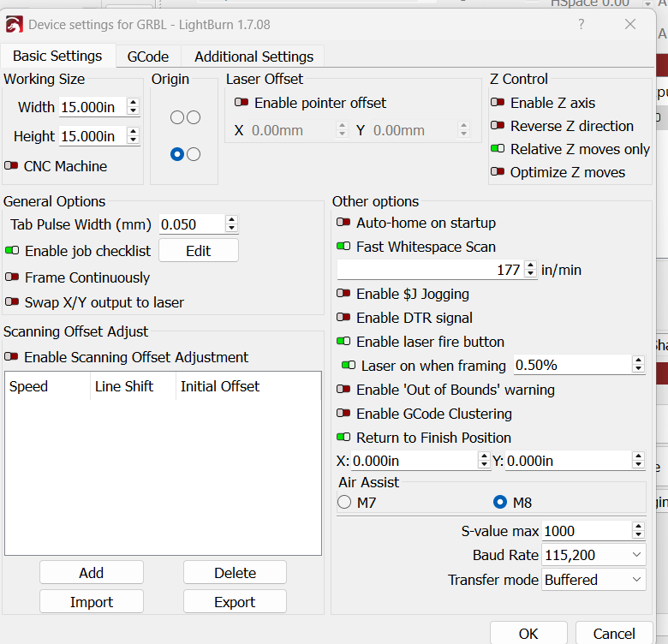Click the Line Shift column header
The height and width of the screenshot is (644, 668).
[x=133, y=386]
